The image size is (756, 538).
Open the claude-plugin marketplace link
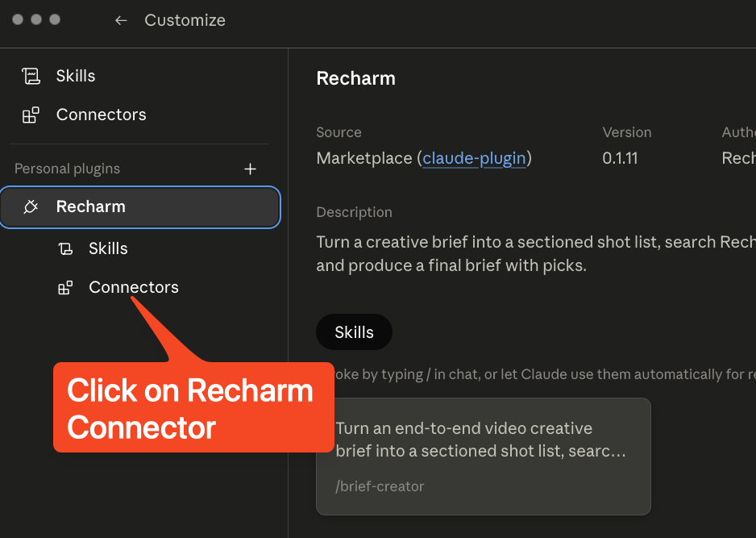coord(474,158)
